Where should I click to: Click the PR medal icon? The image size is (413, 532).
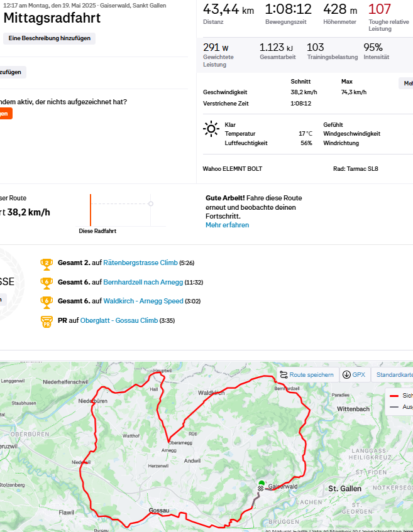pos(46,321)
